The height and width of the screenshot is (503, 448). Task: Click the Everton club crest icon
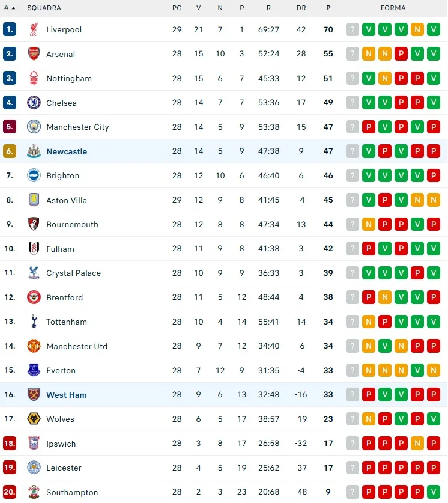pos(34,370)
